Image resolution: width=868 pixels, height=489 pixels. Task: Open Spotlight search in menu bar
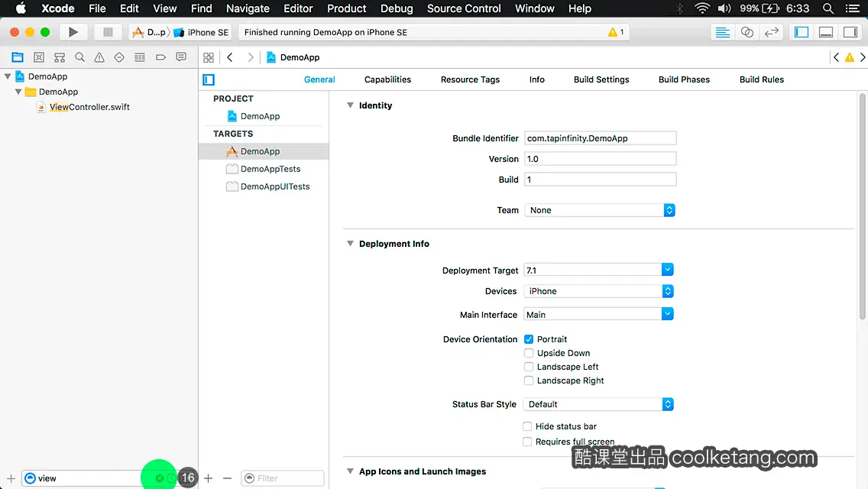[x=828, y=8]
